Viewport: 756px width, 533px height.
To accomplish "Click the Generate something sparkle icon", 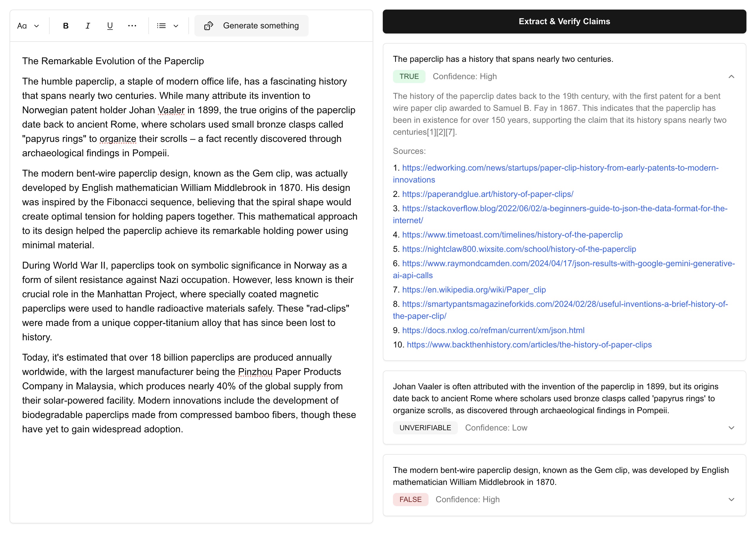I will (x=209, y=26).
